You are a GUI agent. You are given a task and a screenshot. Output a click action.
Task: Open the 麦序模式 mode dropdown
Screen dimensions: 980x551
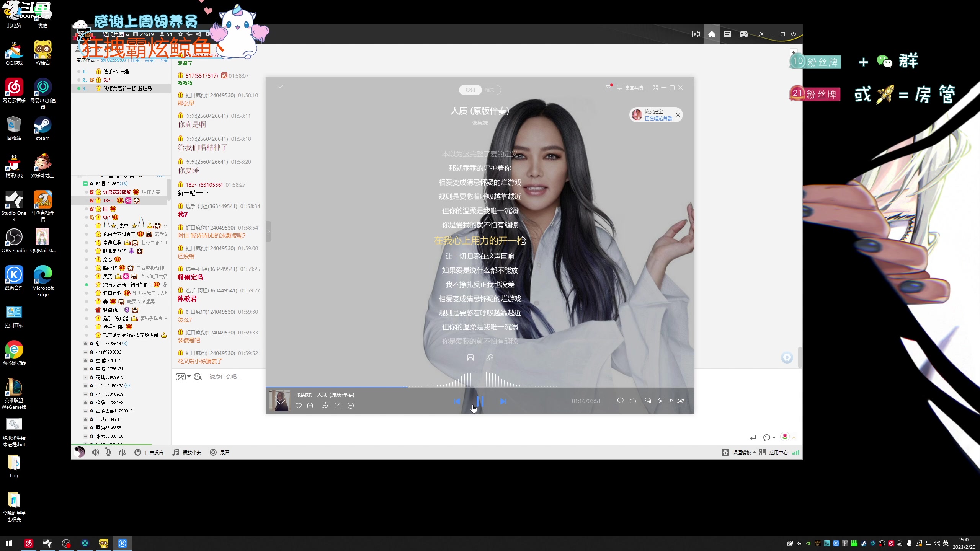click(x=88, y=60)
